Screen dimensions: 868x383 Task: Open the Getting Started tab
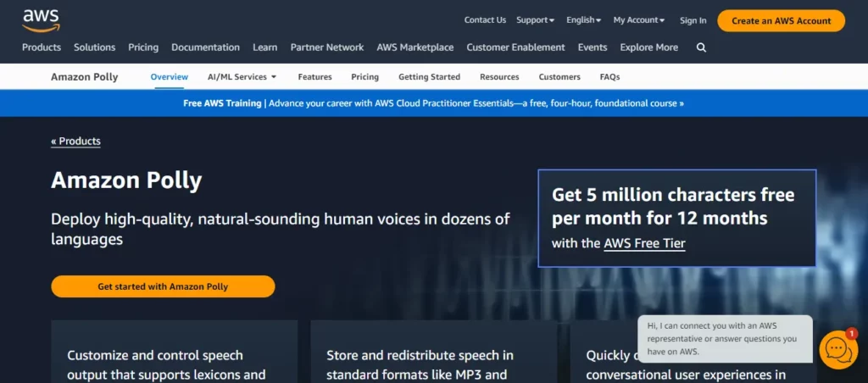(x=430, y=77)
